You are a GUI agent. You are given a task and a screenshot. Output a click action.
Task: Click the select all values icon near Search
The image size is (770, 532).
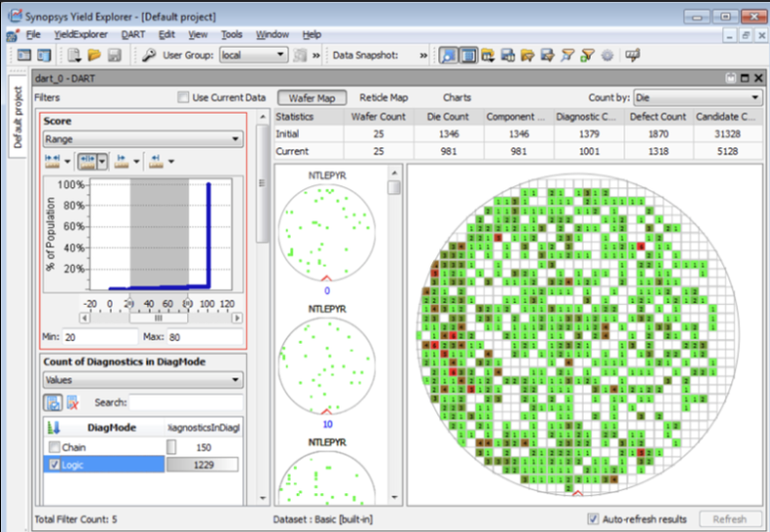pos(53,402)
